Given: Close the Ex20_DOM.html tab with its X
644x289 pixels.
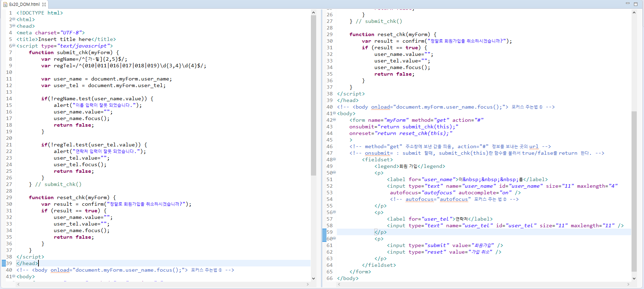Looking at the screenshot, I should 44,5.
